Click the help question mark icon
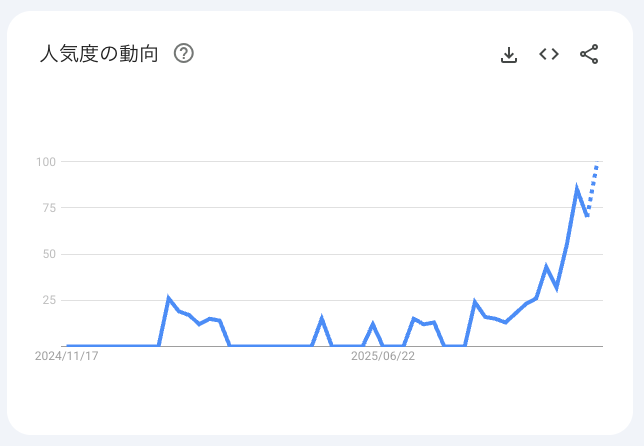The image size is (644, 446). [x=183, y=54]
